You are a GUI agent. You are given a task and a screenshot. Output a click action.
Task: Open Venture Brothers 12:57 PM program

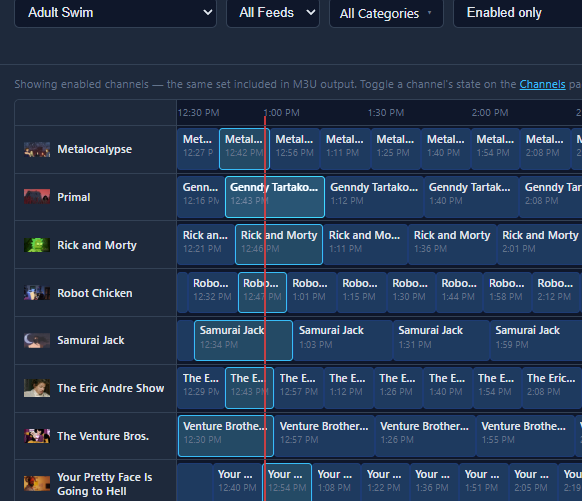[324, 436]
